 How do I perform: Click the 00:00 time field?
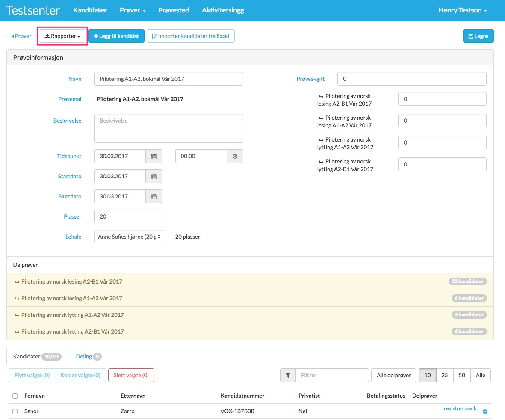pyautogui.click(x=201, y=156)
